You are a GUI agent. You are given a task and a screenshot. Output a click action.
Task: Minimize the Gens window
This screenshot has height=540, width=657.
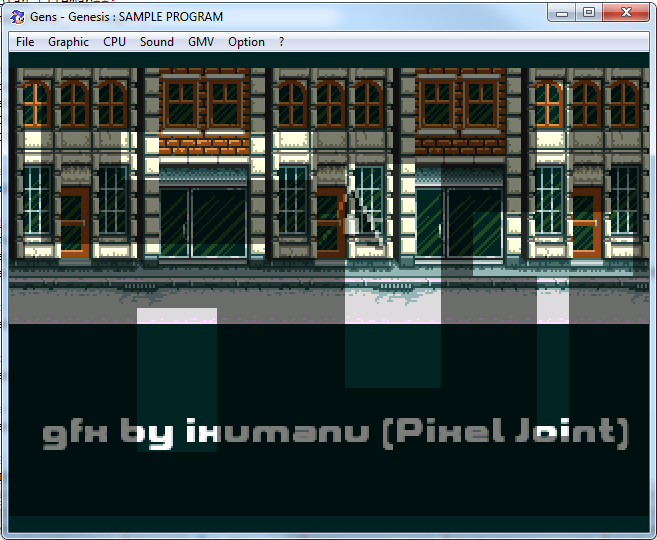coord(562,13)
